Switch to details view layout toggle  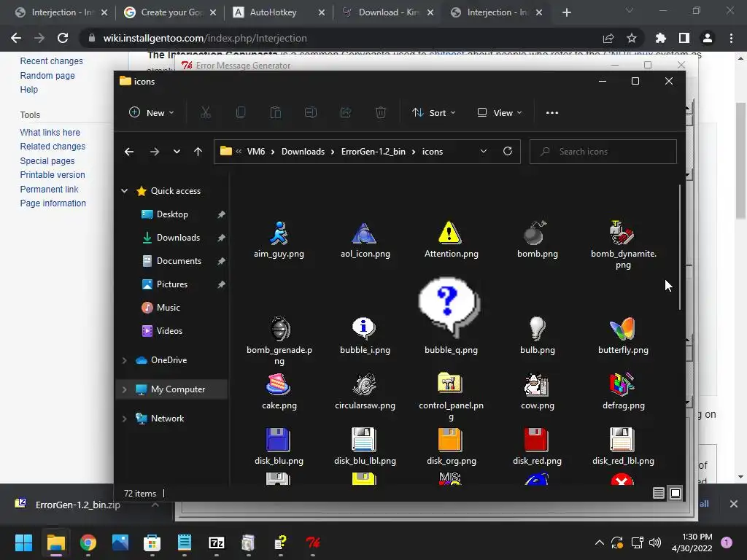coord(659,493)
